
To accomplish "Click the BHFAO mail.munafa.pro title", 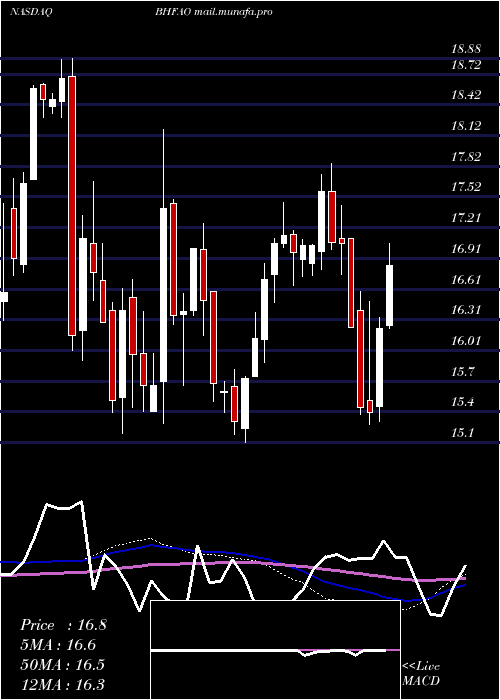I will (214, 12).
